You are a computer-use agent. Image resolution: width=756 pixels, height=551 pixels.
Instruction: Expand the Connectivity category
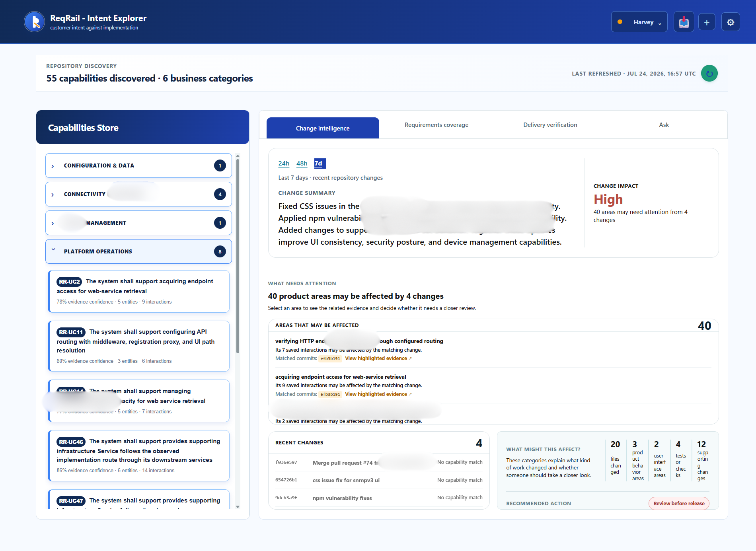tap(138, 194)
